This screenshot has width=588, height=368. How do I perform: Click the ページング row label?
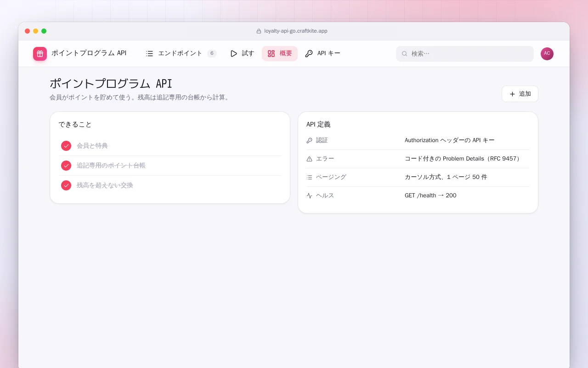pyautogui.click(x=331, y=177)
